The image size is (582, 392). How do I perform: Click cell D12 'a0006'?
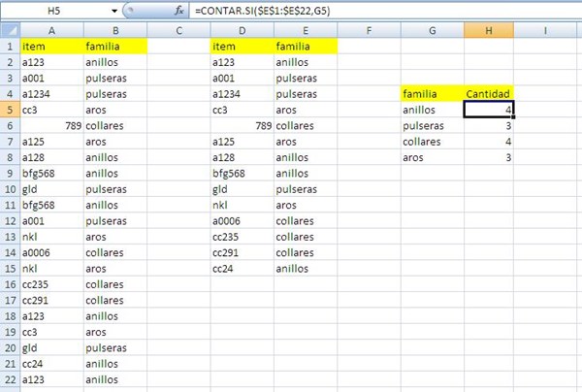pos(242,221)
